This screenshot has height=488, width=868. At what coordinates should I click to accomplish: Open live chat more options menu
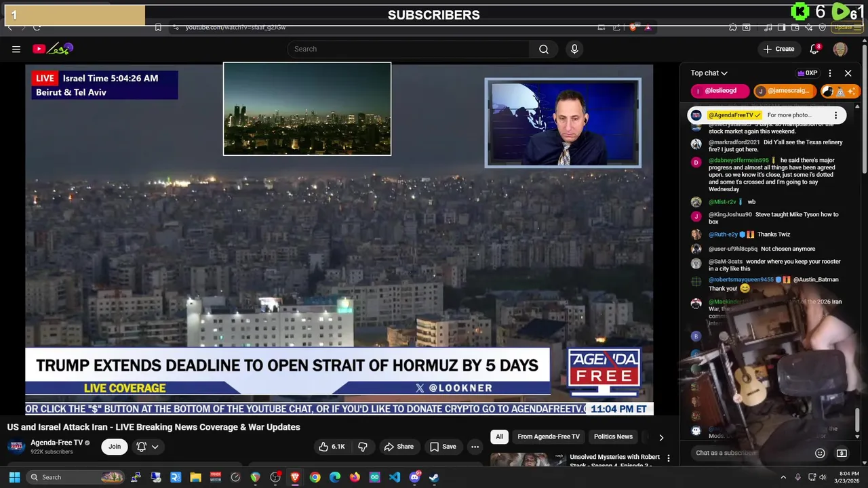tap(830, 73)
